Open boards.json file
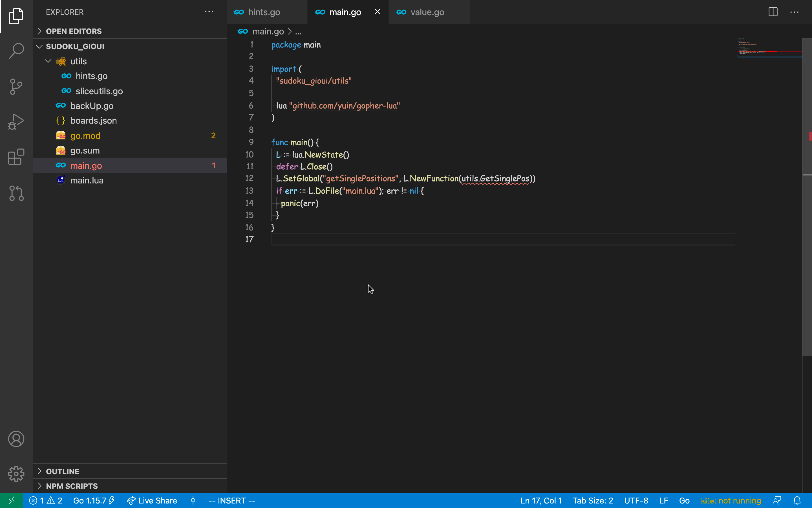The image size is (812, 508). tap(129, 121)
